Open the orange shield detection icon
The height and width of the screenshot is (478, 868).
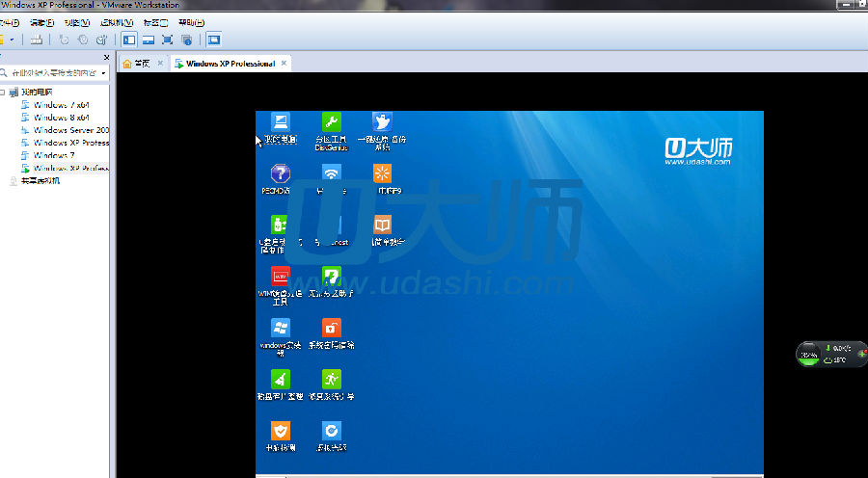click(x=281, y=432)
